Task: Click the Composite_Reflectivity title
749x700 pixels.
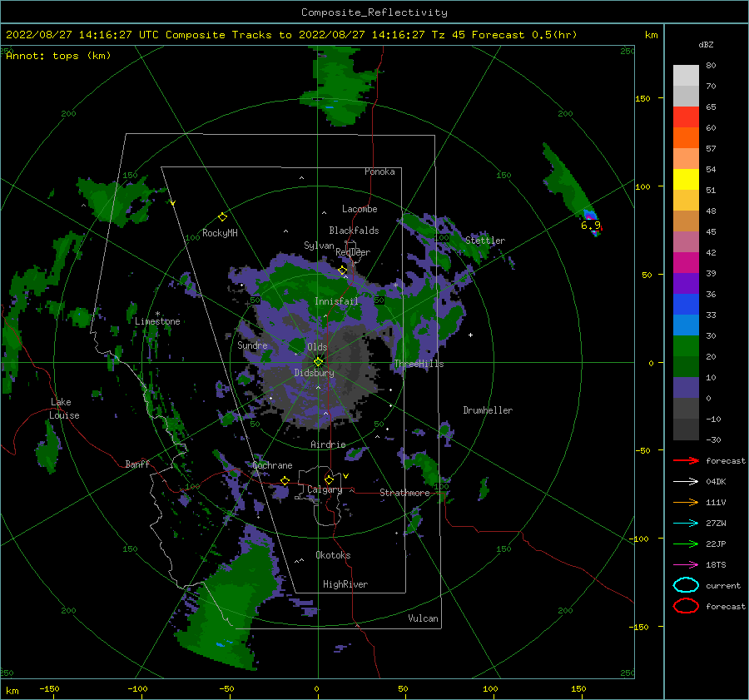Action: [x=374, y=12]
